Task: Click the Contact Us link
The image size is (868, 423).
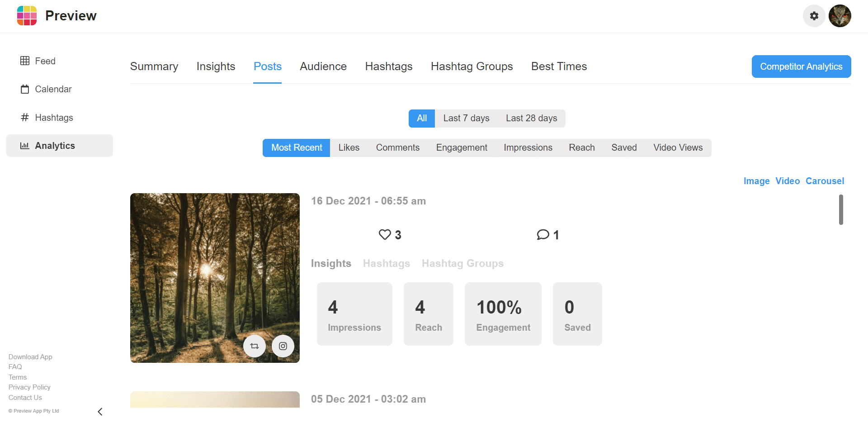Action: (25, 398)
